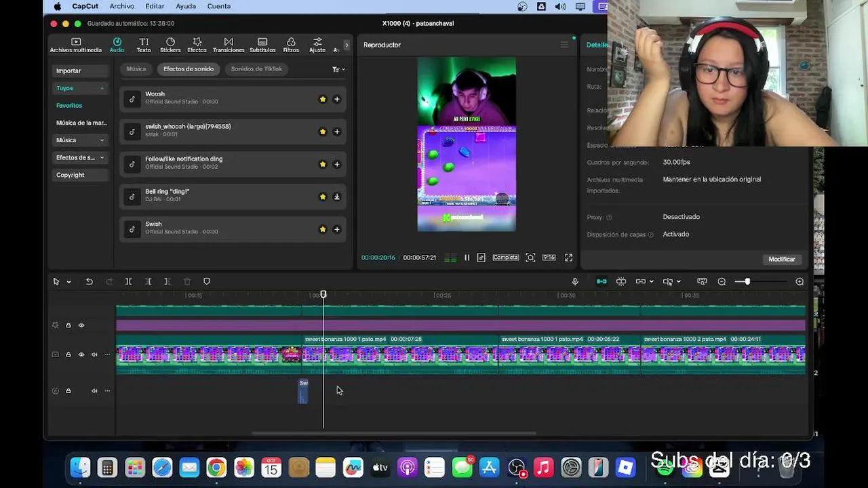Open the sound filter dropdown
Screen dimensions: 868x488
click(x=338, y=69)
